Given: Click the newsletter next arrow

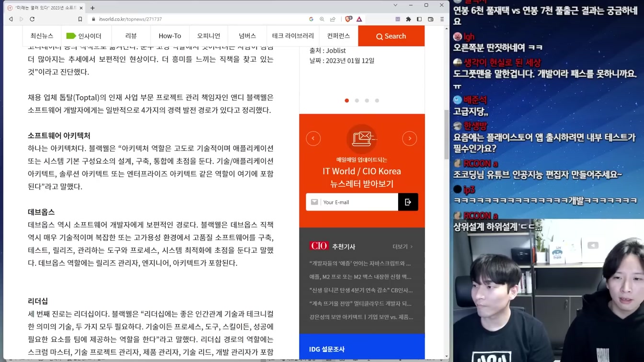Looking at the screenshot, I should [410, 138].
